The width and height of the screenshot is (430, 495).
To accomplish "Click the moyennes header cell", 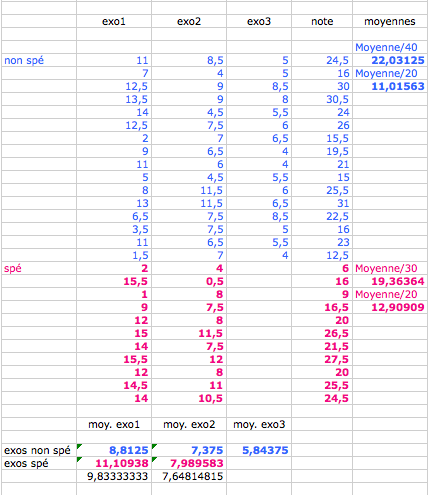I will 390,21.
